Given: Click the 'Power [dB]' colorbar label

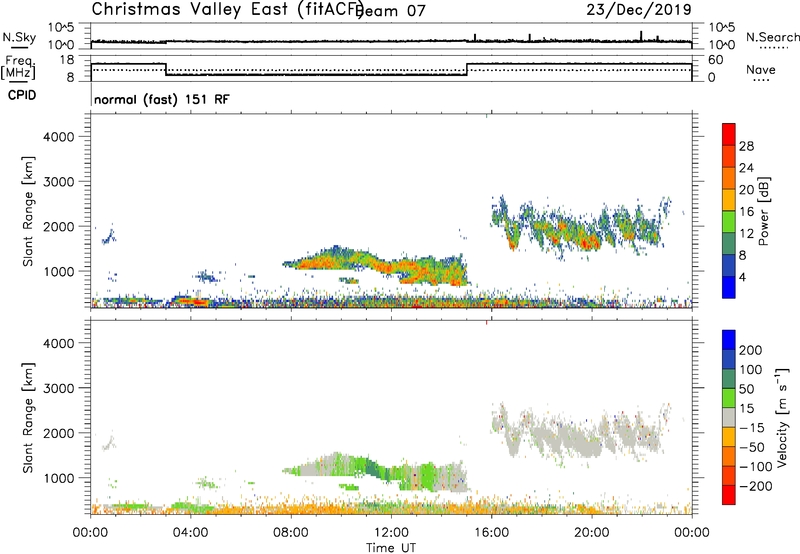Looking at the screenshot, I should tap(763, 211).
